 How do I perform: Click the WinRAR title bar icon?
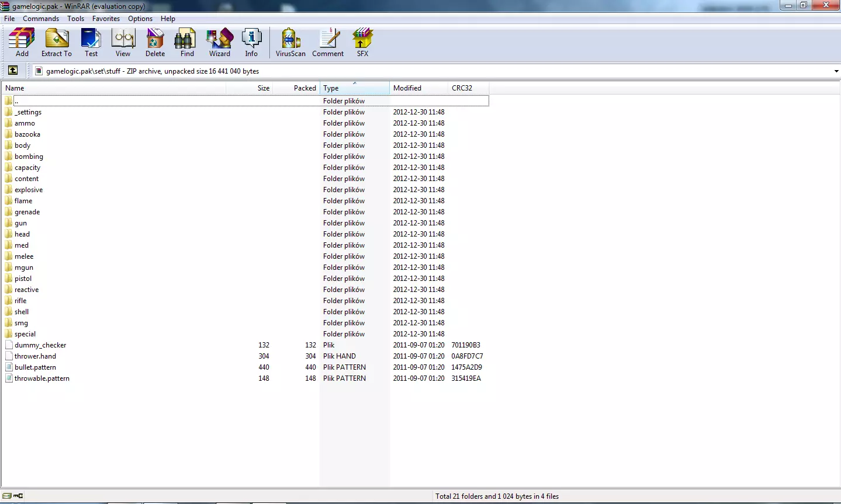(x=5, y=6)
